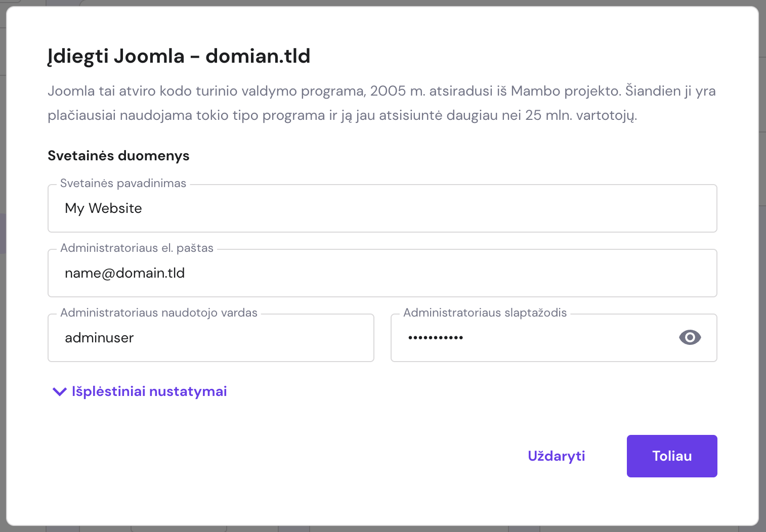This screenshot has width=766, height=532.
Task: Click the Administratoriaus naudotojo vardas label
Action: pos(158,313)
